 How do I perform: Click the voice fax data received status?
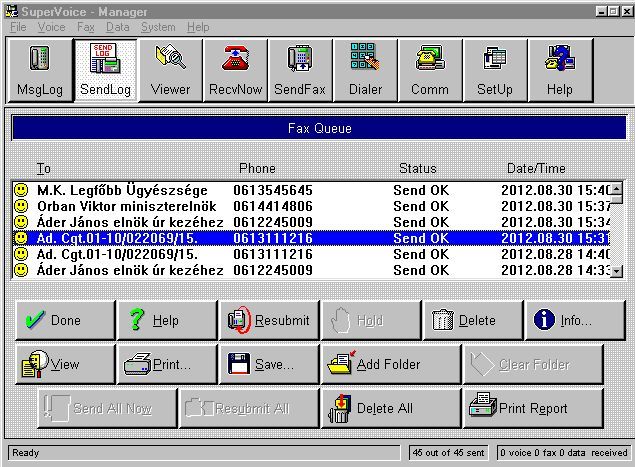click(x=563, y=452)
